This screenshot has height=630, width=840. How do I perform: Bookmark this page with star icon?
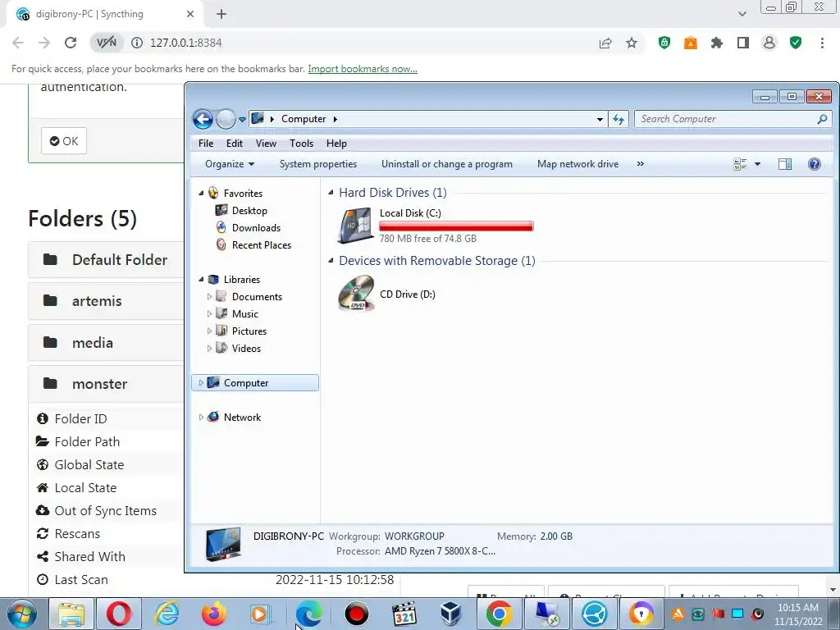(x=632, y=43)
